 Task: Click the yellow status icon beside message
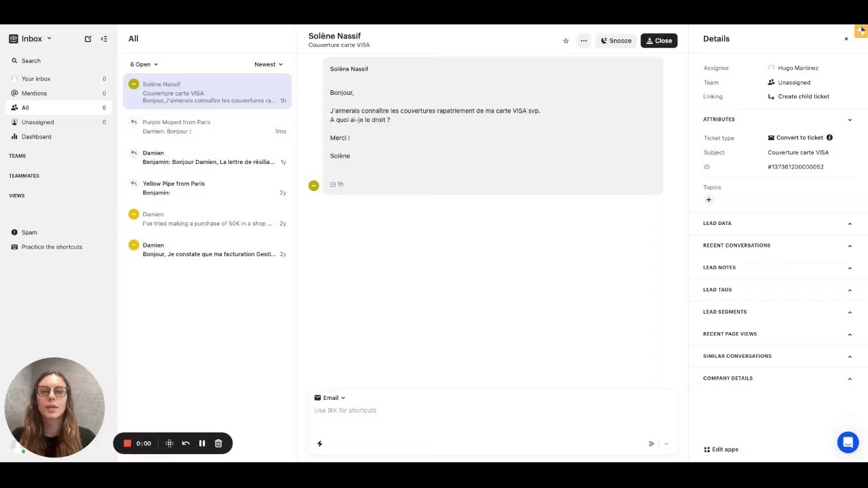[313, 186]
